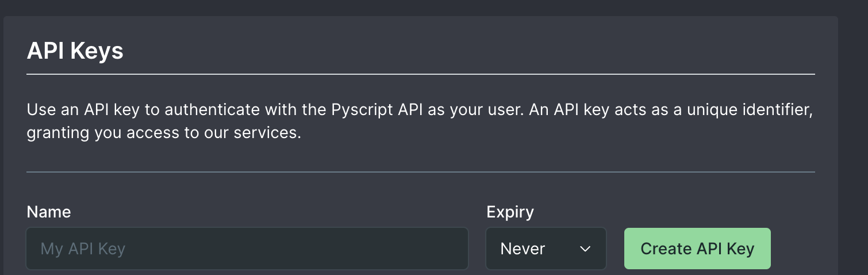Image resolution: width=868 pixels, height=275 pixels.
Task: Click the Create API Key button
Action: pyautogui.click(x=697, y=249)
